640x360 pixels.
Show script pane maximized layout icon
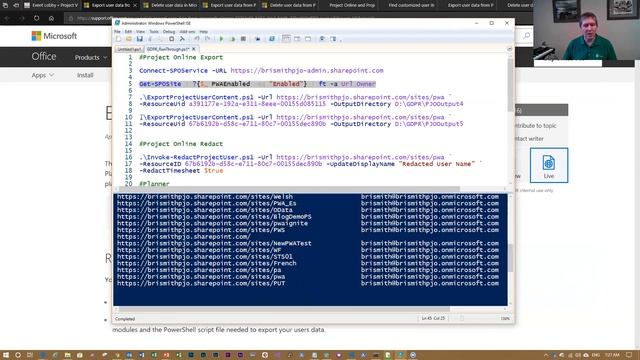coord(308,39)
